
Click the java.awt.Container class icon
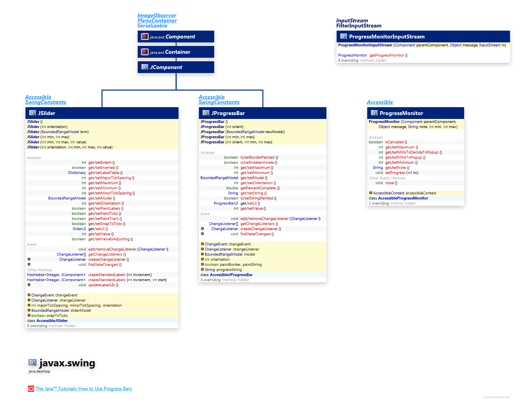click(x=145, y=52)
